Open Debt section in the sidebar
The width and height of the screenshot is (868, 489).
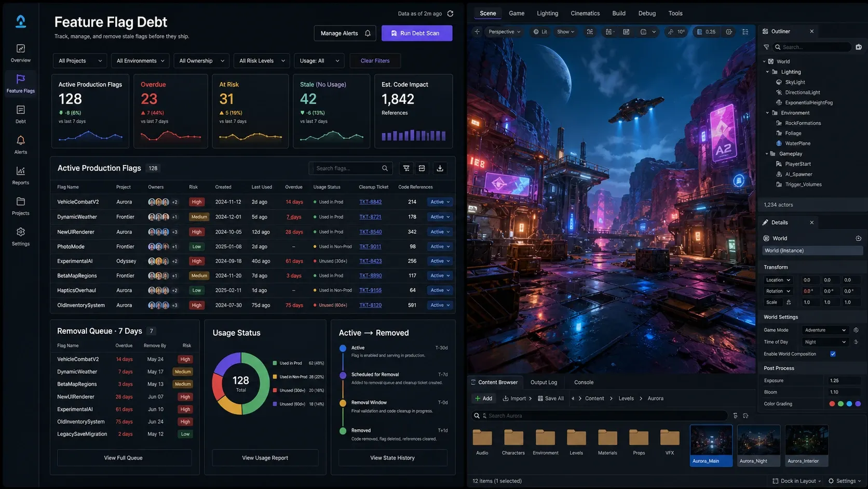[21, 114]
